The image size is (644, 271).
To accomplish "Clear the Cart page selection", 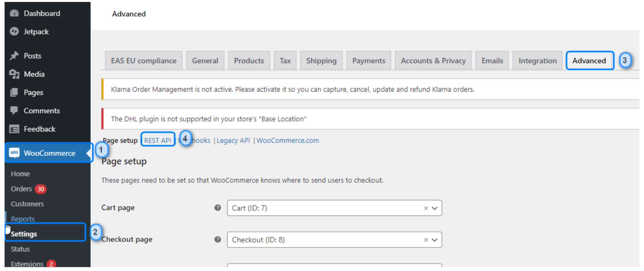I will point(426,208).
